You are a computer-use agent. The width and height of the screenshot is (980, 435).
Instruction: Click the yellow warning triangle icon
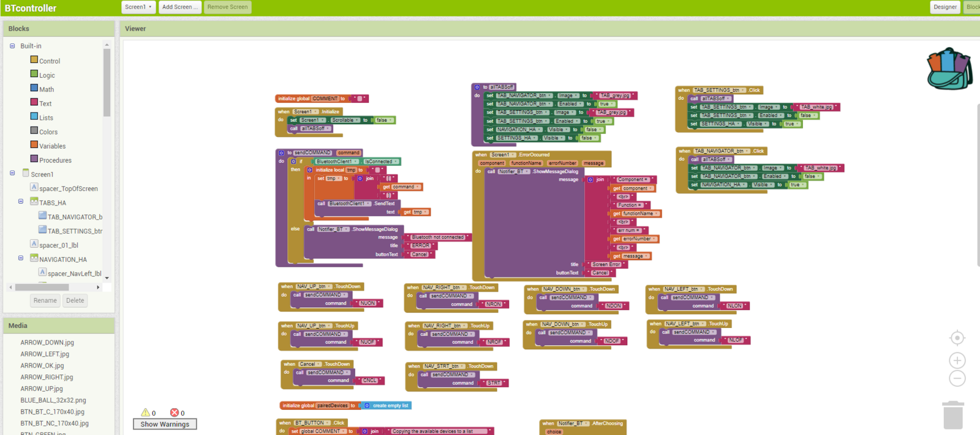pos(145,412)
